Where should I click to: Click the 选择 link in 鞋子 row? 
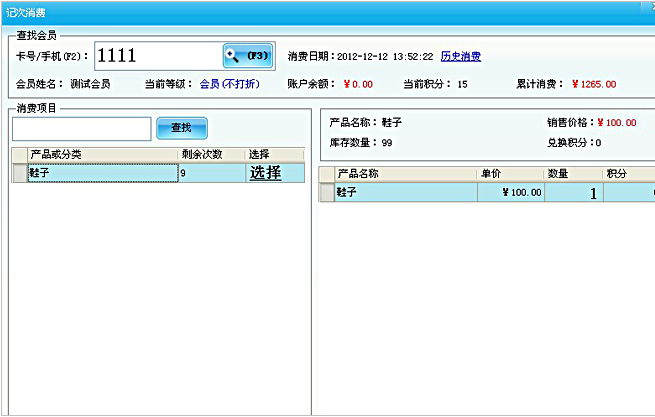pyautogui.click(x=266, y=173)
